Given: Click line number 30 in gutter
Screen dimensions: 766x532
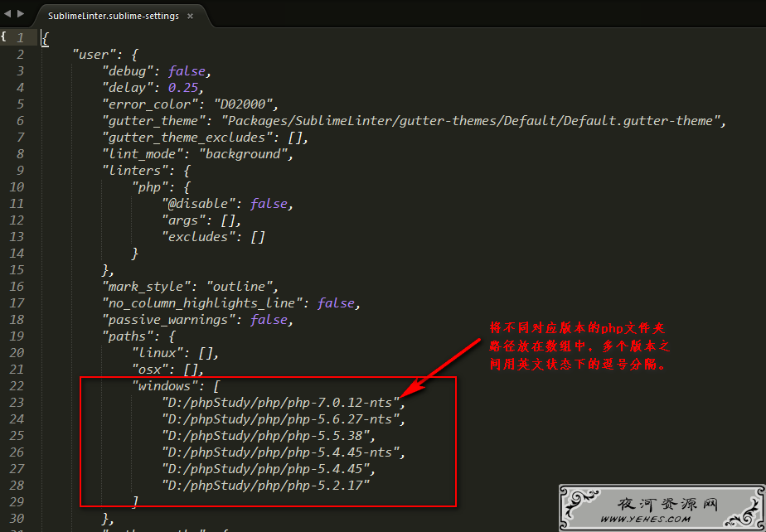Looking at the screenshot, I should [17, 518].
